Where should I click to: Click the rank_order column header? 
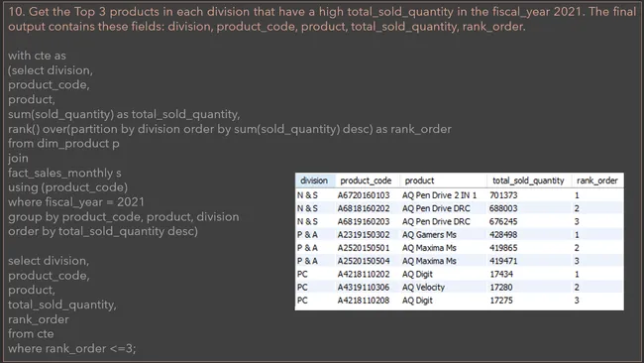pos(597,181)
